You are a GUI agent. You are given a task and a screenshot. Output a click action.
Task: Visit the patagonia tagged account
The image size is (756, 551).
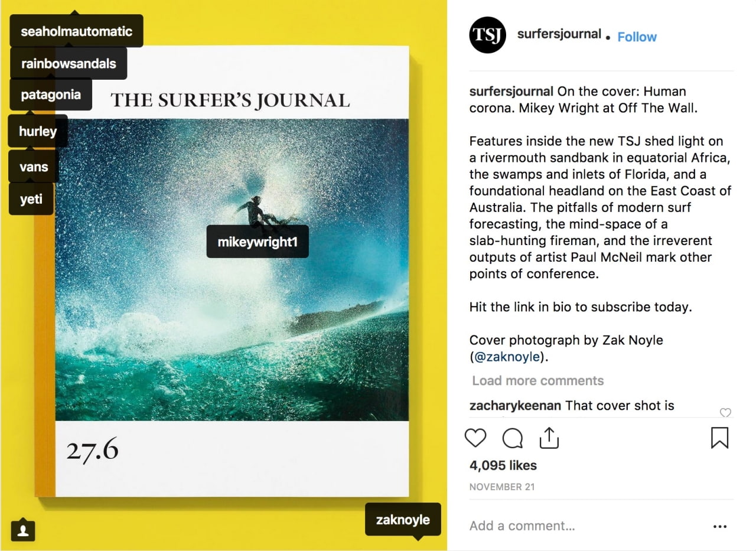pos(51,94)
